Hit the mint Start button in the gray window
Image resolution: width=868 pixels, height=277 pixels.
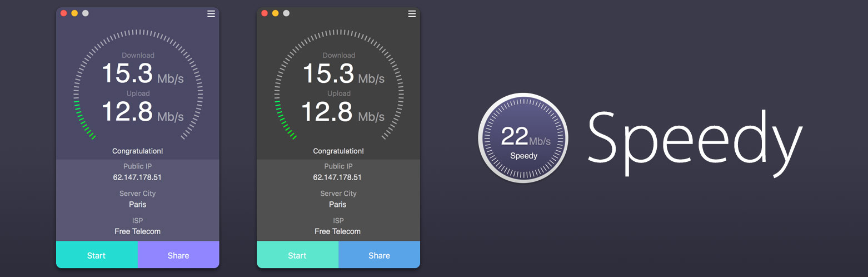tap(297, 255)
